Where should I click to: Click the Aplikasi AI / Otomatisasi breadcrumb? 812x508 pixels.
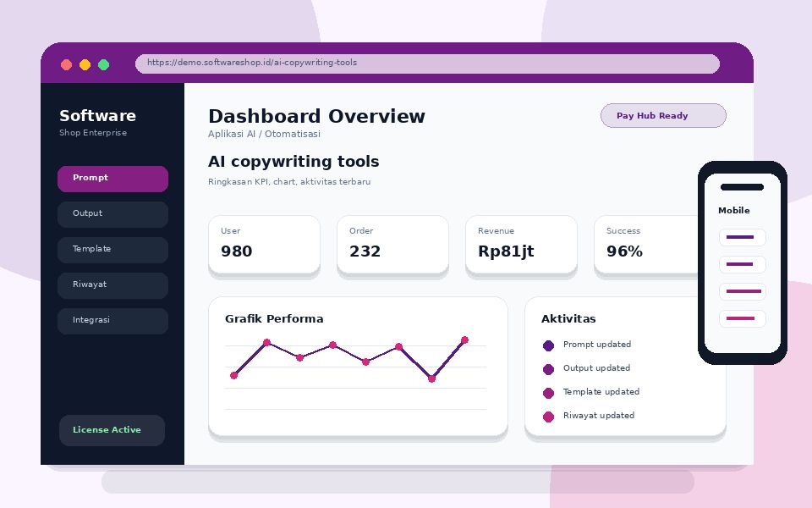pyautogui.click(x=264, y=134)
